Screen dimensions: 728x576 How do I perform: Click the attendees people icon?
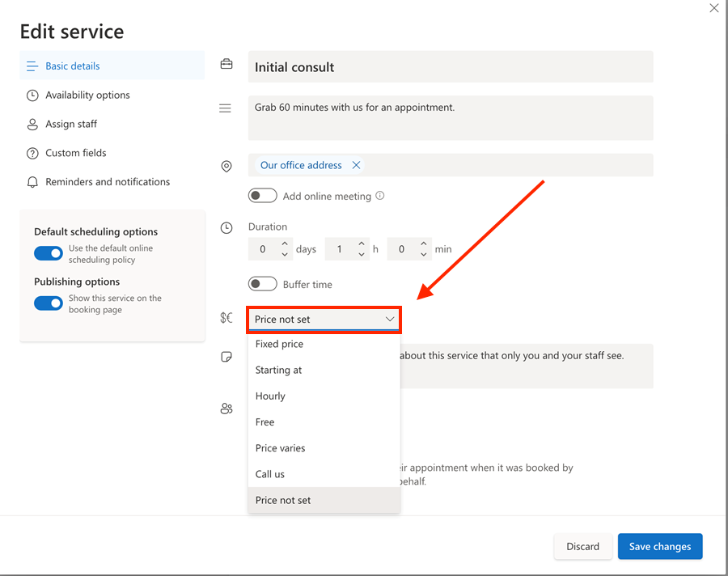(226, 409)
